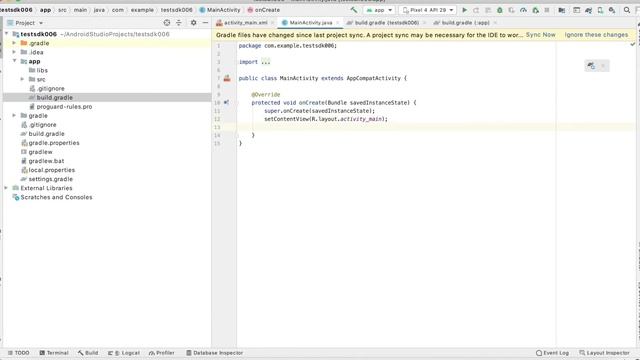Open the Profiler tool window
The height and width of the screenshot is (360, 640).
(x=162, y=353)
